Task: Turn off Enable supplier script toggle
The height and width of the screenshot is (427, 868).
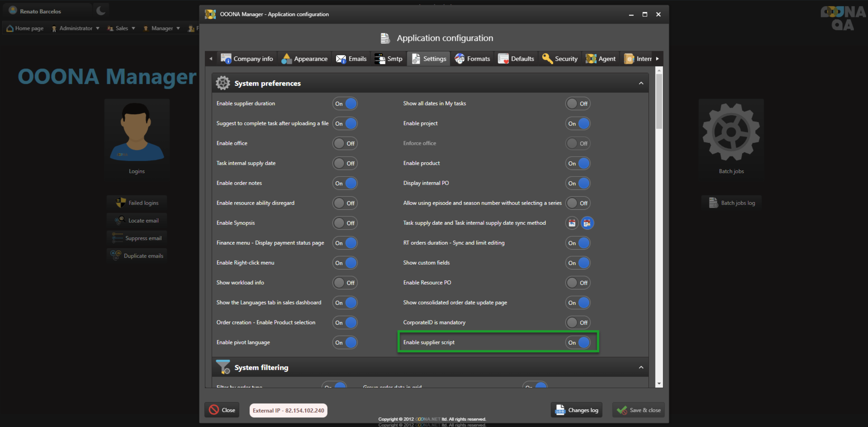Action: click(x=578, y=342)
